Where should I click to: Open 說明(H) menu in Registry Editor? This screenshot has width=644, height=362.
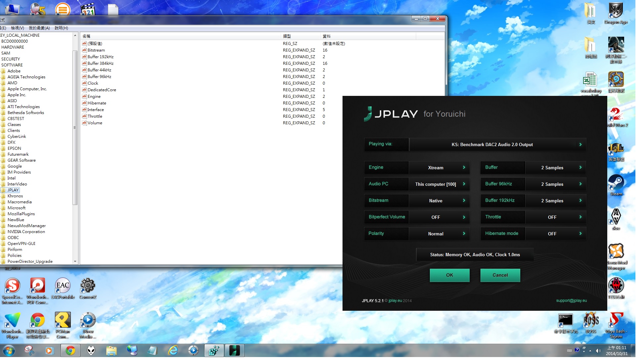coord(61,28)
